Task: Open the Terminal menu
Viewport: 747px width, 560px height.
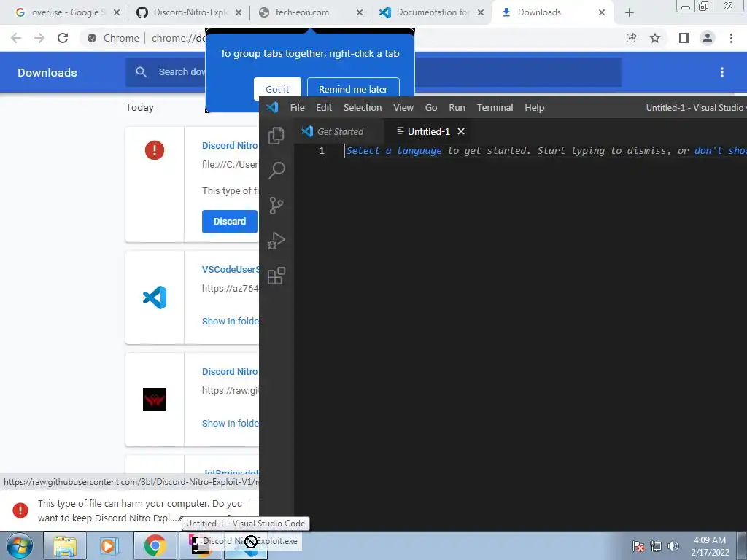Action: point(495,108)
